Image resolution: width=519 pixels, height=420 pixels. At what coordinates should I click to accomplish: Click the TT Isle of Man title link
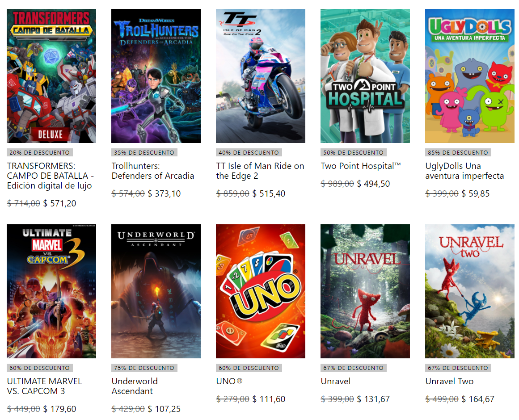click(x=260, y=171)
